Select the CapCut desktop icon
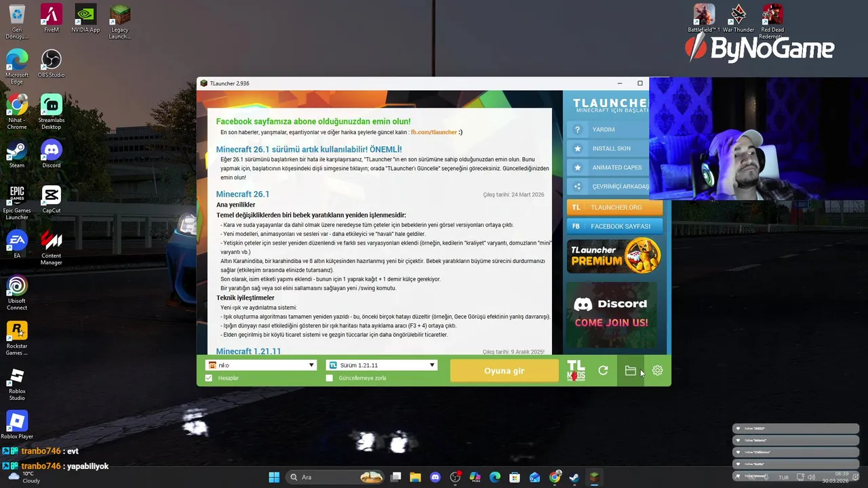868x488 pixels. point(52,199)
